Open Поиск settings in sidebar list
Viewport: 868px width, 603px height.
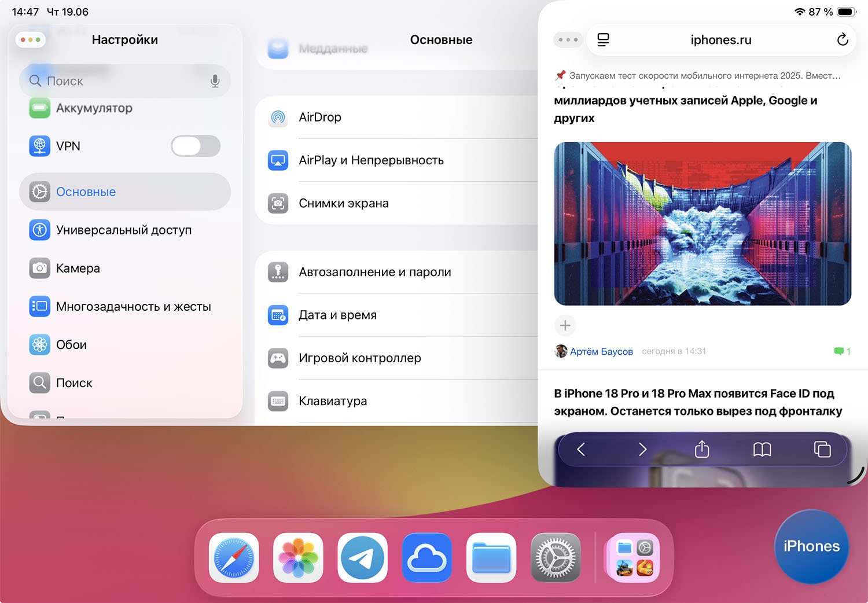point(125,383)
